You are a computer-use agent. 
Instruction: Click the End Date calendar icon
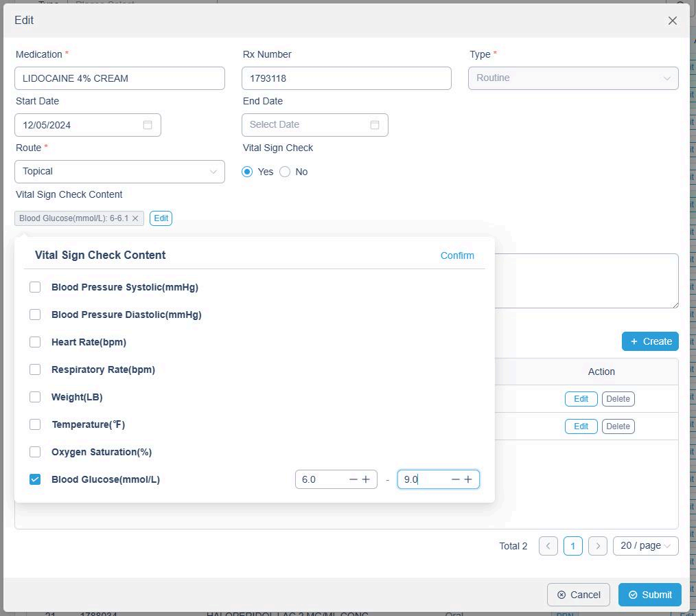[x=375, y=125]
